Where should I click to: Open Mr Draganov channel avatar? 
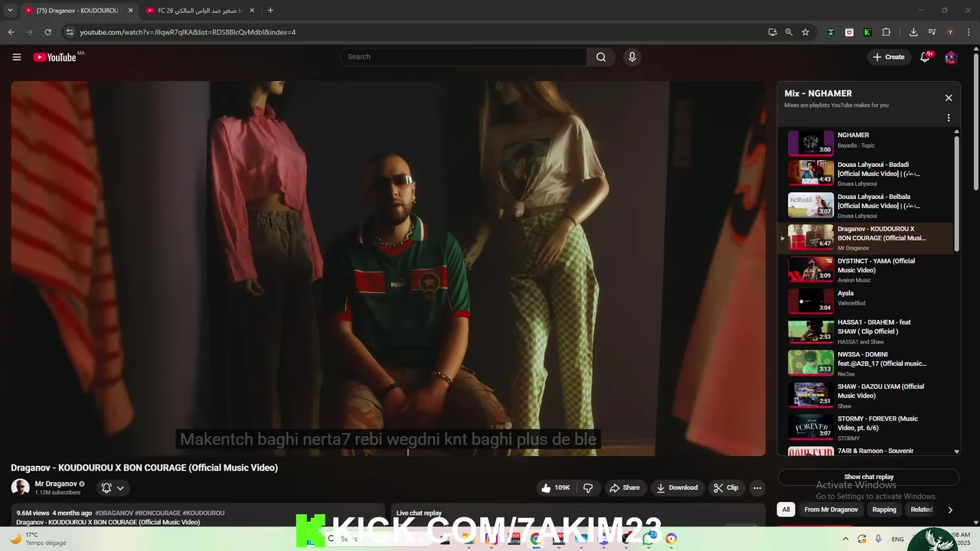pos(21,487)
